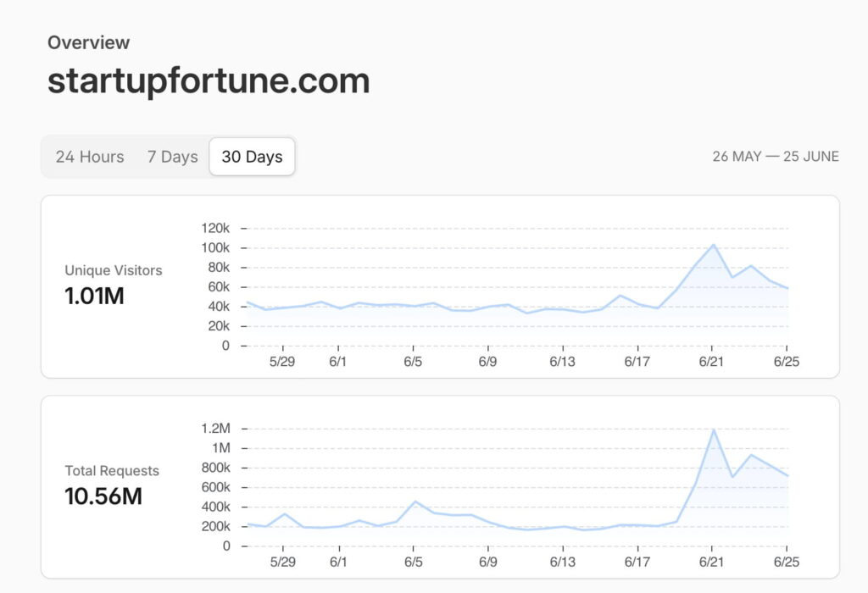Viewport: 868px width, 593px height.
Task: Click the 6/13 label under Total Requests chart
Action: (x=563, y=562)
